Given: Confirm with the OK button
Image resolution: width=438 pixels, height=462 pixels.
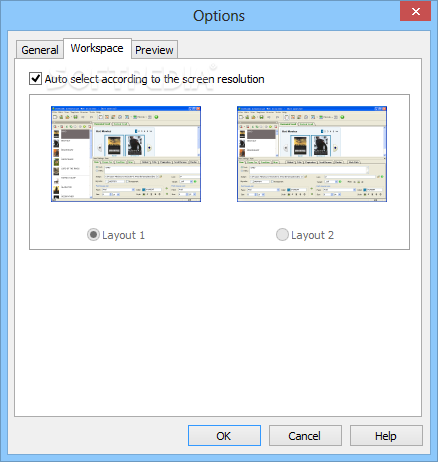Looking at the screenshot, I should point(224,436).
